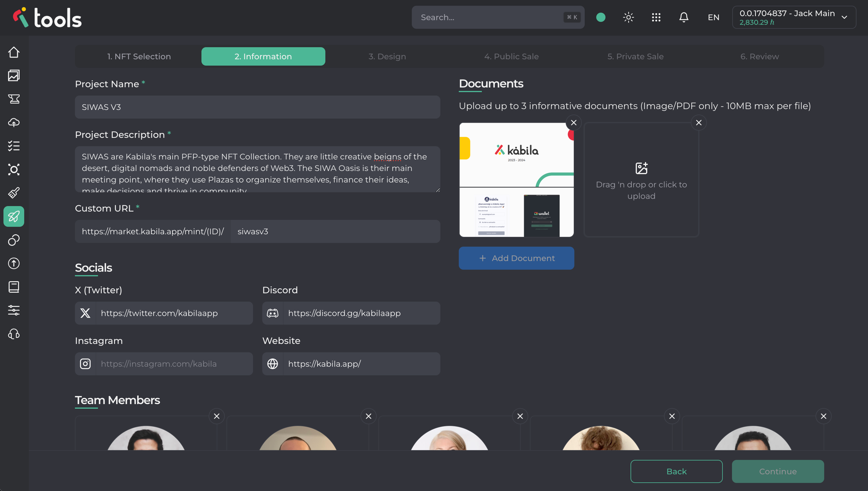This screenshot has width=868, height=491.
Task: Click the Add Document button
Action: [x=517, y=258]
